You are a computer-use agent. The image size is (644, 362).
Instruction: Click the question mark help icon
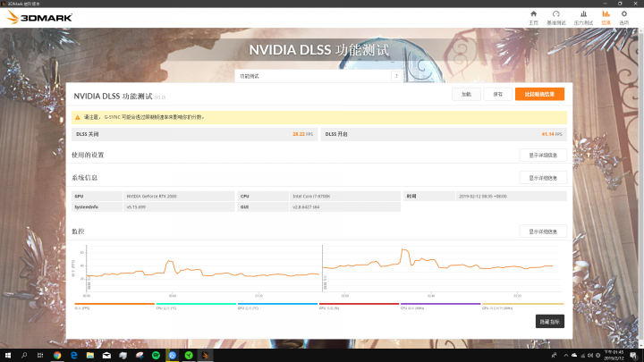tap(396, 76)
